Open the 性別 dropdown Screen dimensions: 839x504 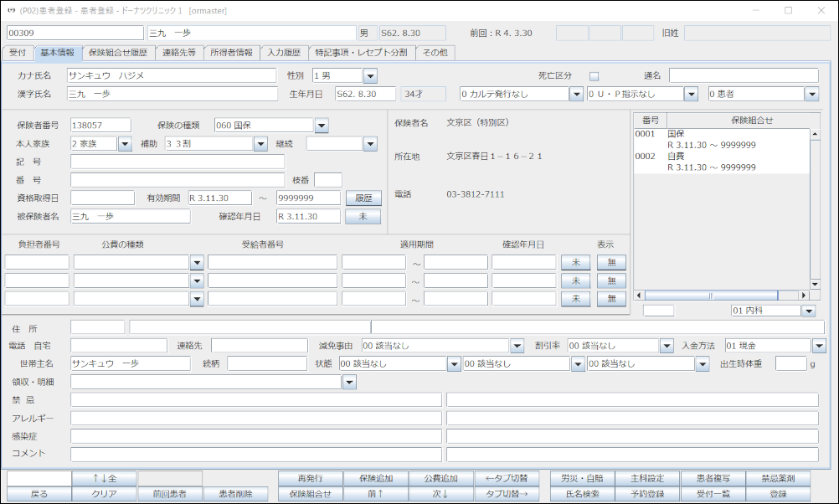[x=370, y=76]
